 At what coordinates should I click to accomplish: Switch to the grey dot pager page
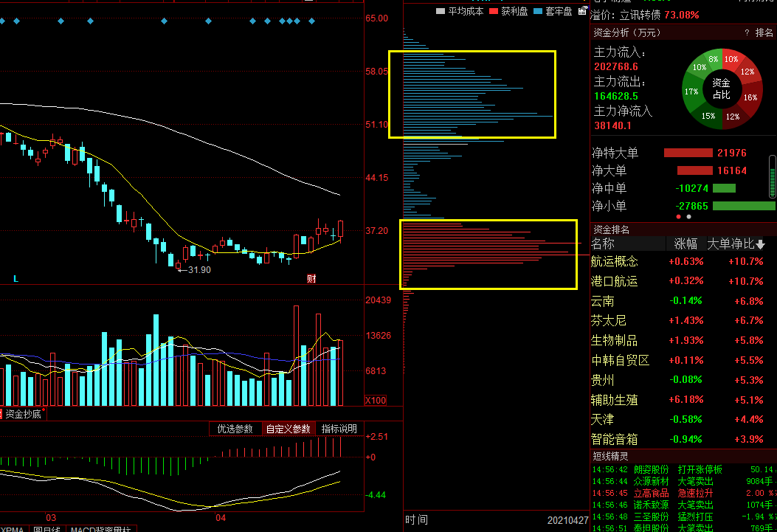[688, 216]
